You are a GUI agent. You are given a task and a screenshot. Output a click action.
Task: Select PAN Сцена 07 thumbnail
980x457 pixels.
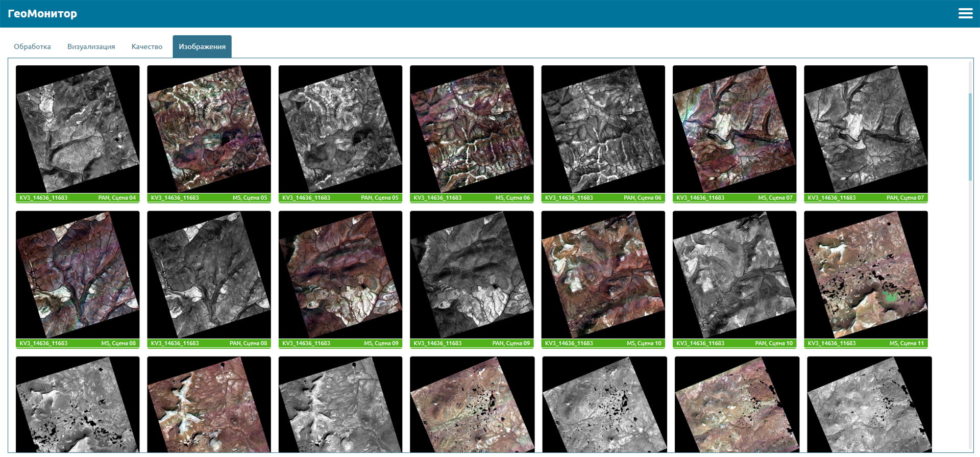pos(866,129)
